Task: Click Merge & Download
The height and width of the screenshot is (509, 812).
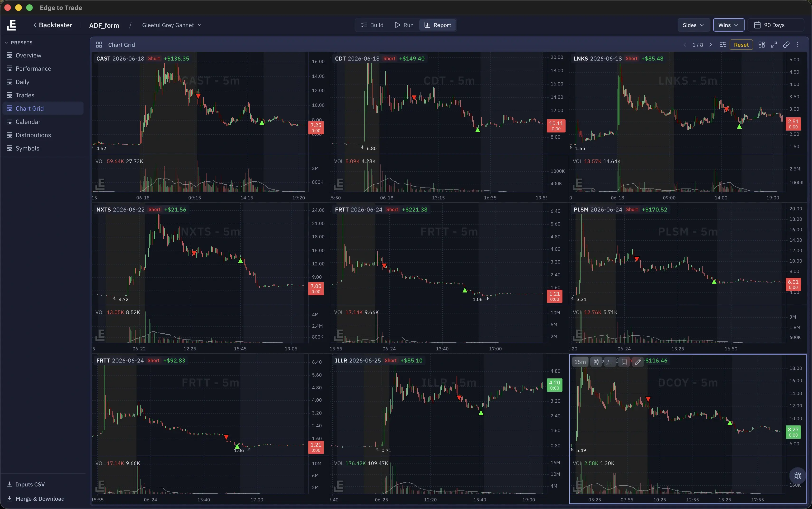Action: [x=35, y=499]
